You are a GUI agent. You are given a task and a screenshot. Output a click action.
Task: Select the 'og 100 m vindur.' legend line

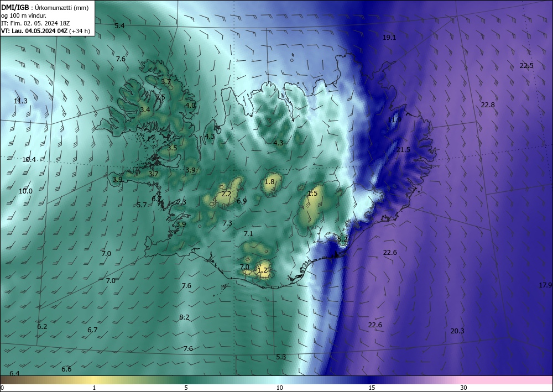tap(24, 15)
